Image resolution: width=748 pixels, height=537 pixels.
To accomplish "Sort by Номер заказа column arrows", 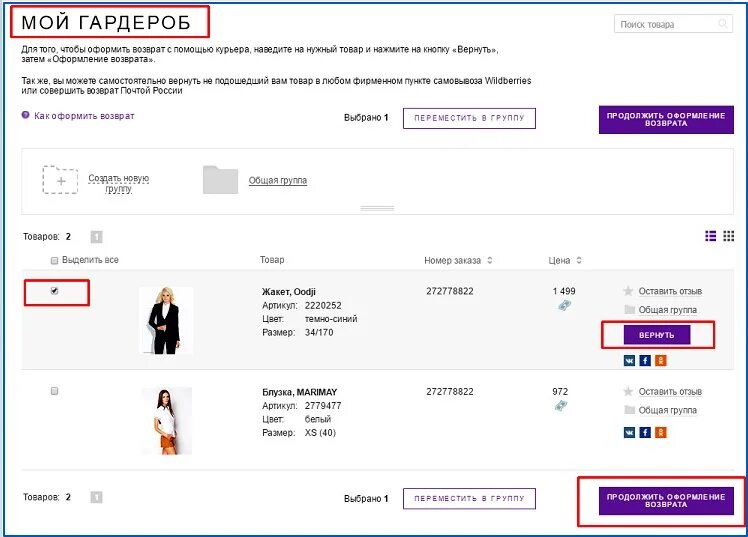I will click(489, 260).
